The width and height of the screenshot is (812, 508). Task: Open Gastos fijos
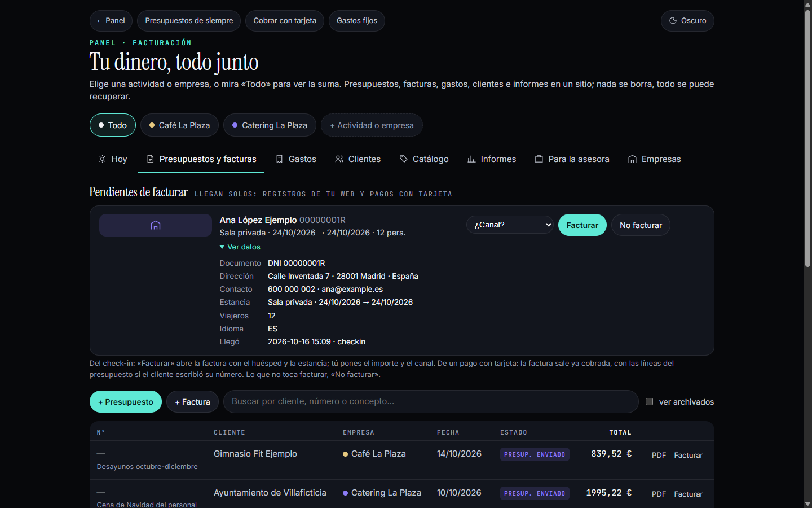pos(357,21)
